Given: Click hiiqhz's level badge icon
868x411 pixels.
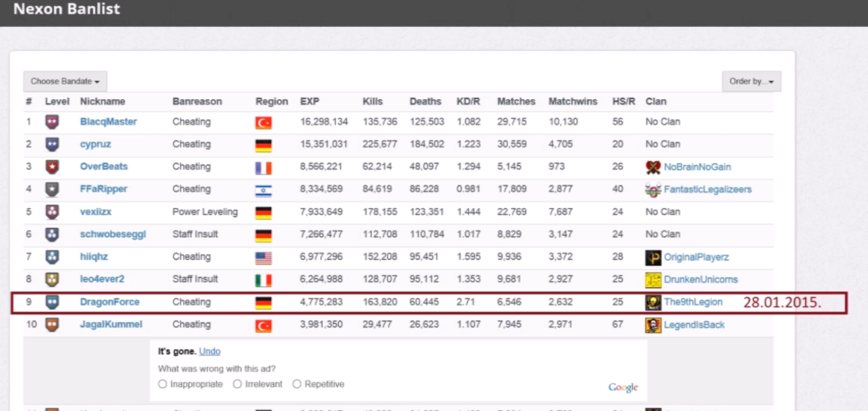Looking at the screenshot, I should click(52, 257).
